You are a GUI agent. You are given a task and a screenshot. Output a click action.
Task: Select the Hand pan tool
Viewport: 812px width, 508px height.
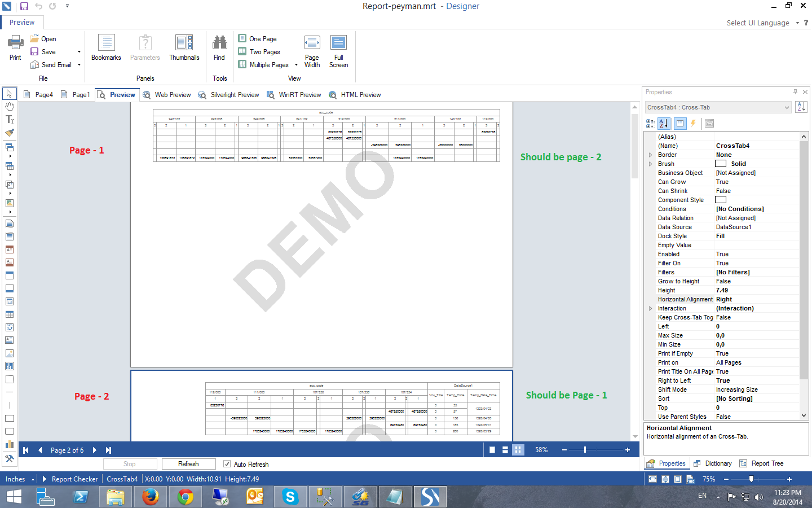(x=10, y=106)
